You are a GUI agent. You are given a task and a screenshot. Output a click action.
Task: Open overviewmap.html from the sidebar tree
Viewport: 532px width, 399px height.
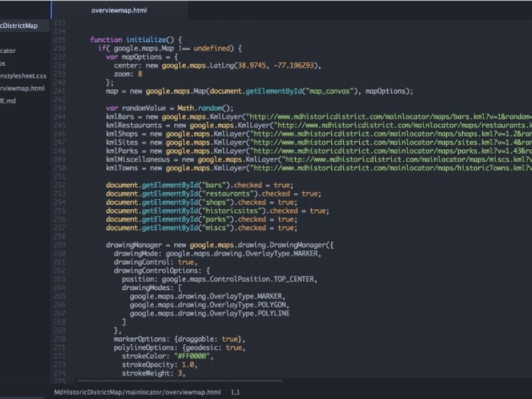pos(23,88)
